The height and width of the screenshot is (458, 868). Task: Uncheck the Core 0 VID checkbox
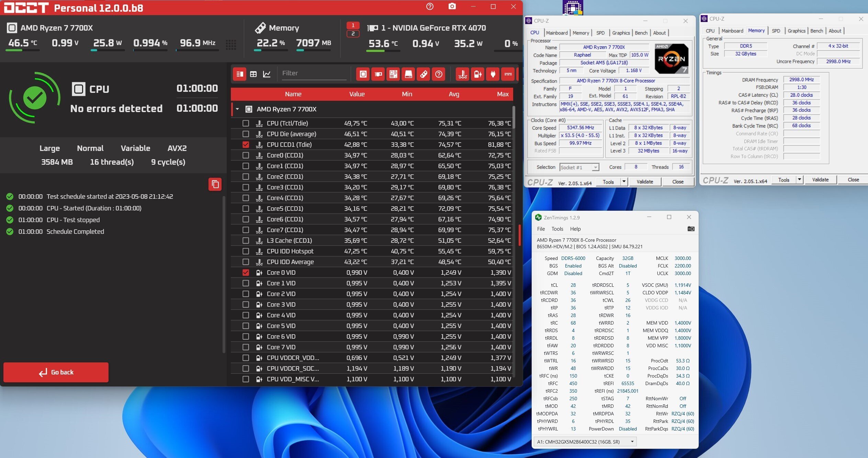[246, 272]
